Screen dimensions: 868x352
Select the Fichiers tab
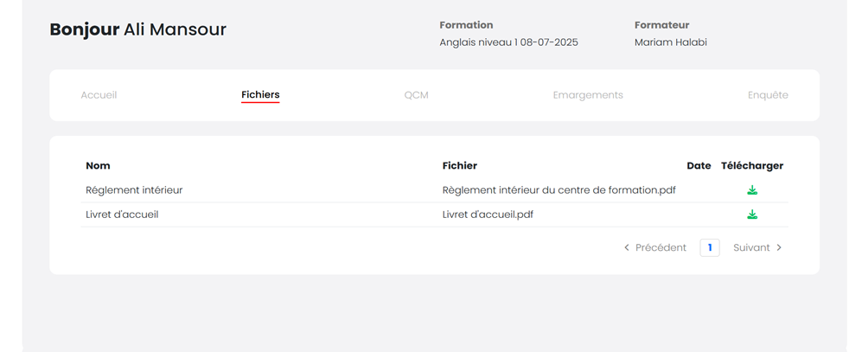pyautogui.click(x=260, y=95)
